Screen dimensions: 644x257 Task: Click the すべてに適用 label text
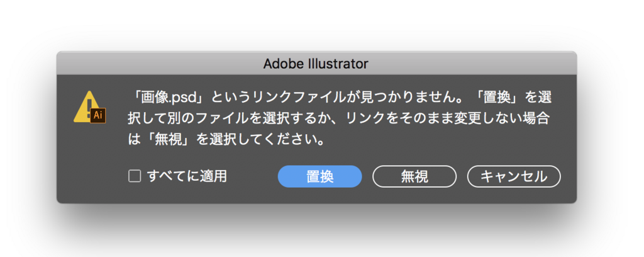187,176
